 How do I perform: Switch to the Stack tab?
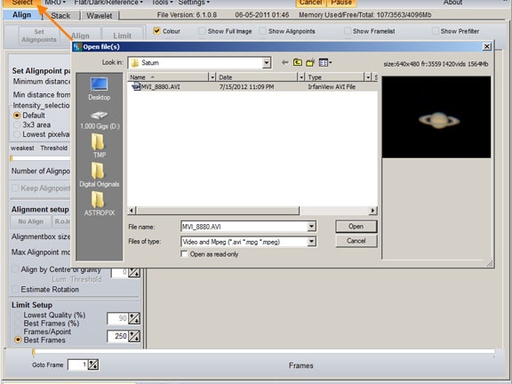(x=60, y=16)
